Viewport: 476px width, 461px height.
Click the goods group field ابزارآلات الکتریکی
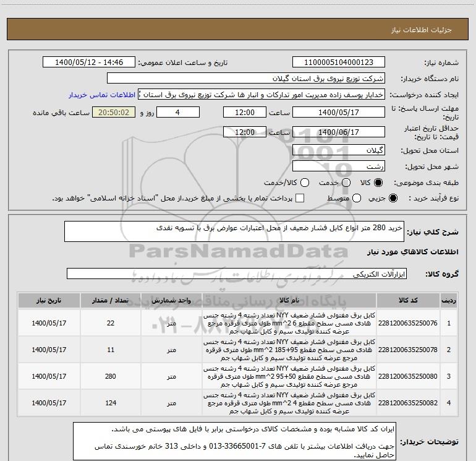click(237, 274)
